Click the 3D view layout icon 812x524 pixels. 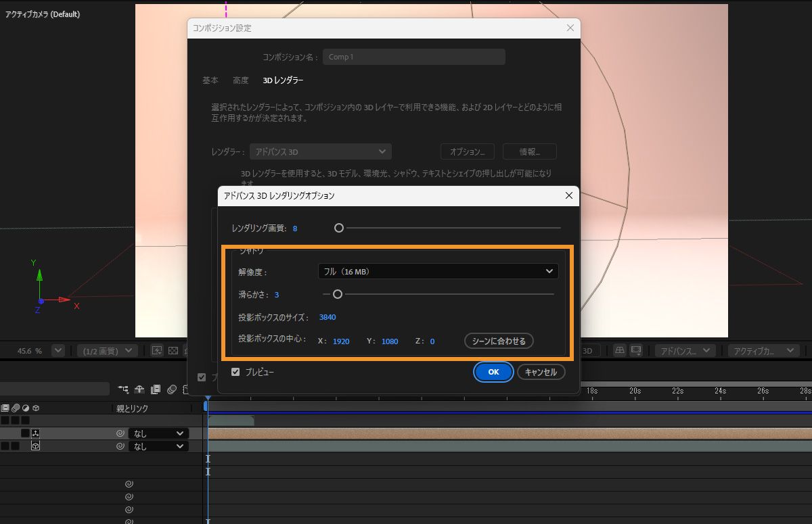(636, 350)
